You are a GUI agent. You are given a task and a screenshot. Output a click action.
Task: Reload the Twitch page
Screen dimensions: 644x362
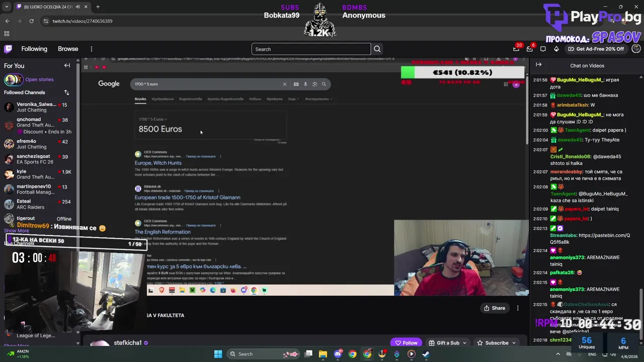31,21
